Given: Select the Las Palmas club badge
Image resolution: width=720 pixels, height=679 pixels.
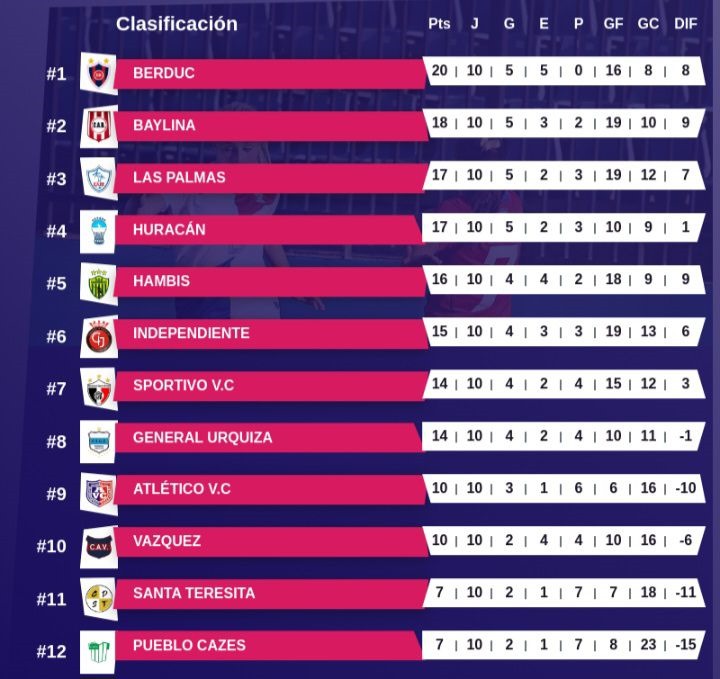Looking at the screenshot, I should 98,177.
